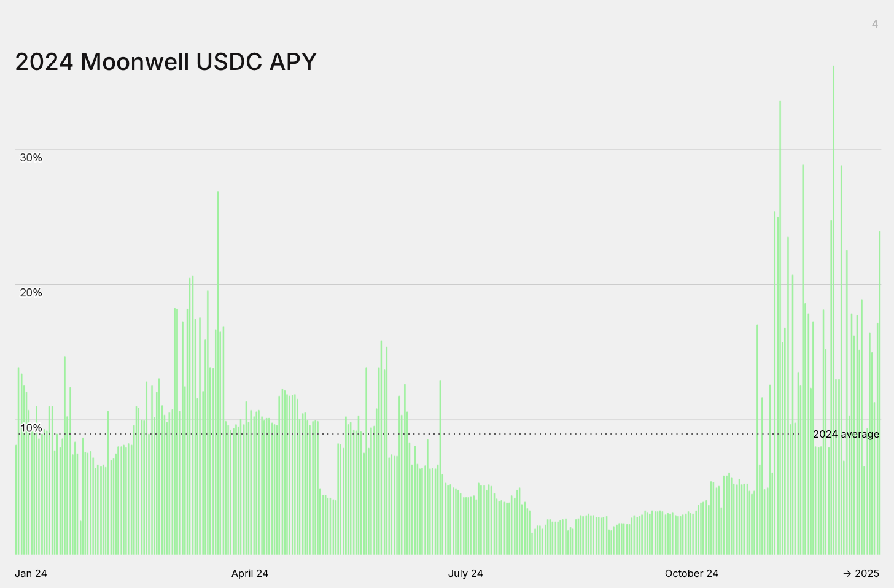The width and height of the screenshot is (894, 588).
Task: Click the "2024 average" annotation label
Action: [x=845, y=434]
